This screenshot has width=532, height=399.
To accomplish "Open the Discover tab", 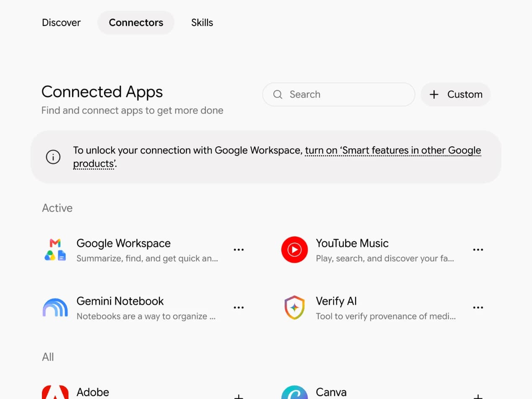I will click(x=61, y=23).
